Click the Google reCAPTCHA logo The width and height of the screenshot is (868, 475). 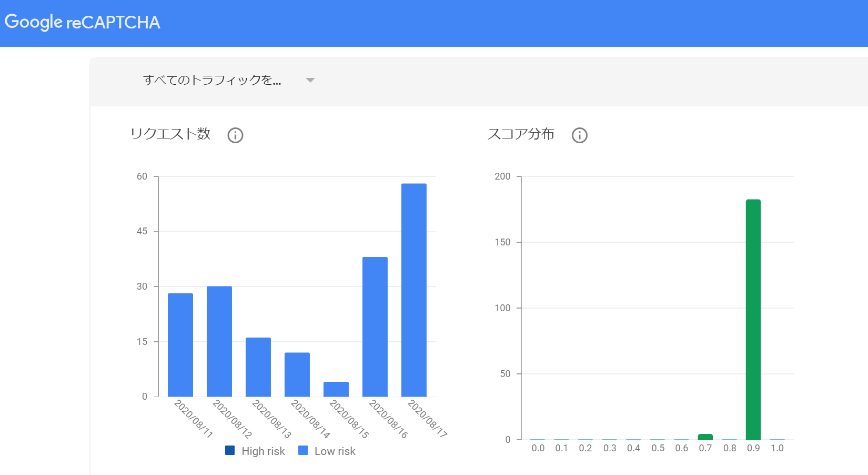(x=82, y=22)
